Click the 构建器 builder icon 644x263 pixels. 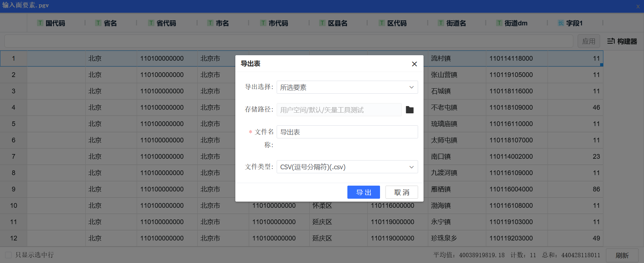coord(611,41)
